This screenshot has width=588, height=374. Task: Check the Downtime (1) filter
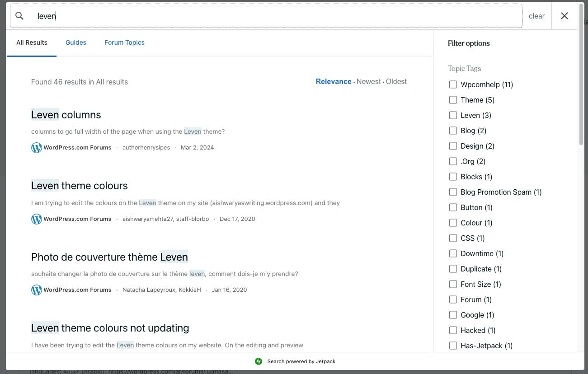(x=453, y=253)
